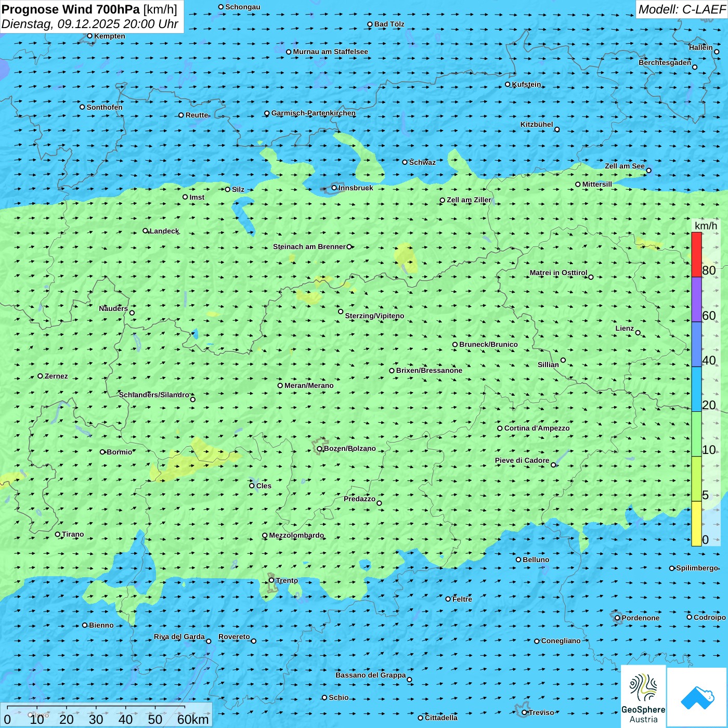
Task: Click the 'Meran/Merano' city label
Action: [x=309, y=385]
